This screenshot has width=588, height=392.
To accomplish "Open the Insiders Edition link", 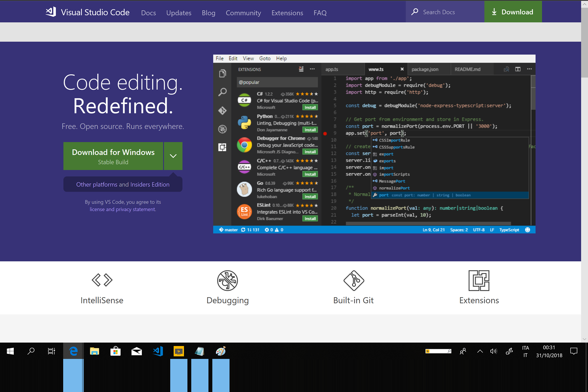I will (150, 184).
